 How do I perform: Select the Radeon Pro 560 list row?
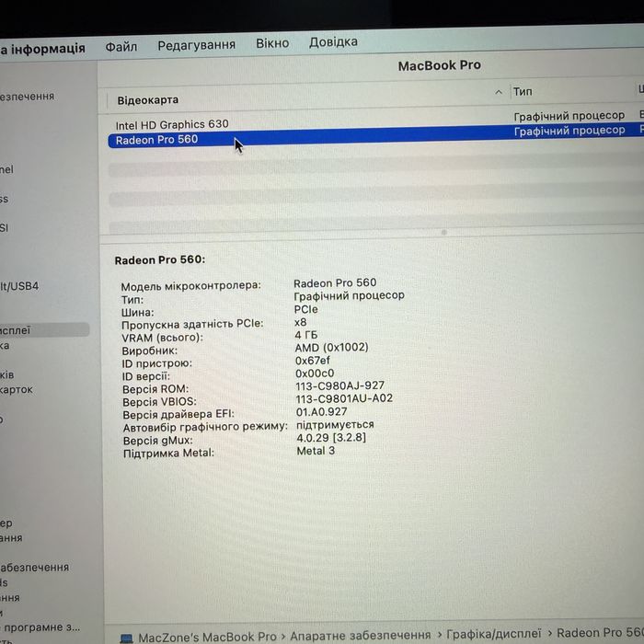(x=375, y=135)
